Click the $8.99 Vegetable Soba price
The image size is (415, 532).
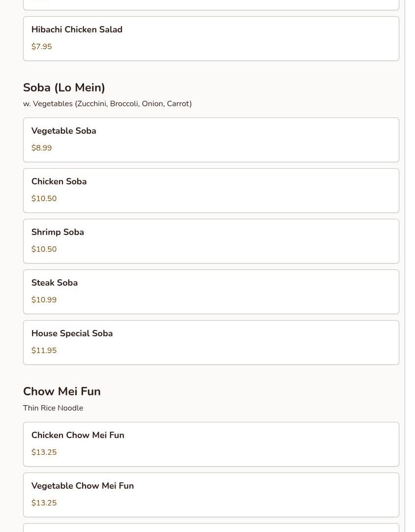tap(41, 148)
